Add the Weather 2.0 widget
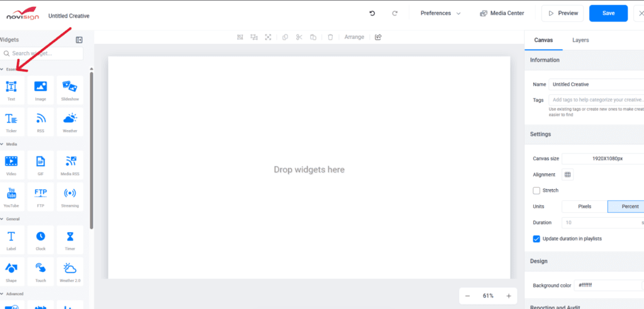 (x=70, y=272)
